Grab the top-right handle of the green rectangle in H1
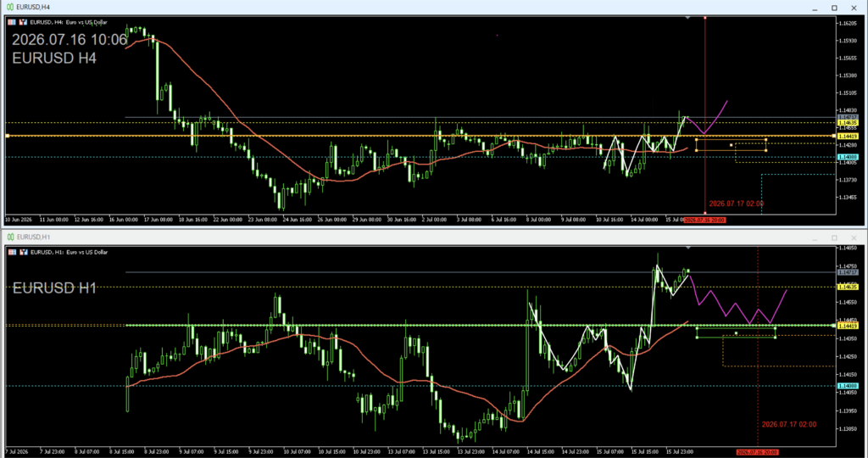This screenshot has width=868, height=458. 775,328
